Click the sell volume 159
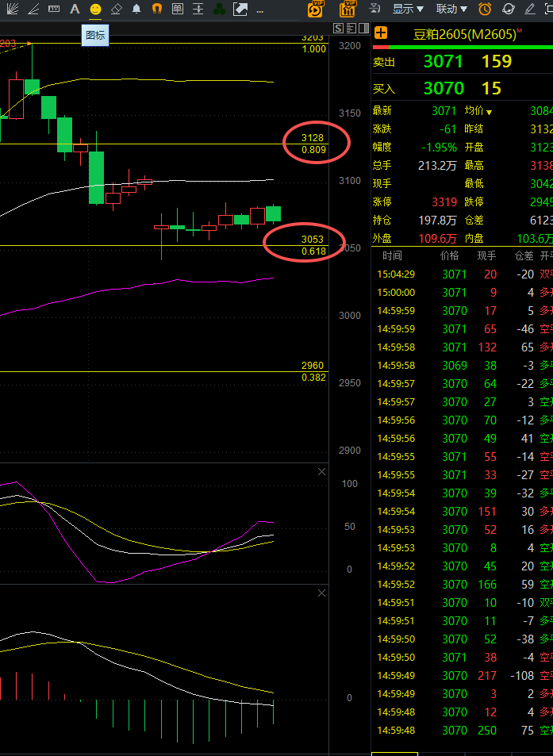Image resolution: width=553 pixels, height=756 pixels. click(x=497, y=61)
